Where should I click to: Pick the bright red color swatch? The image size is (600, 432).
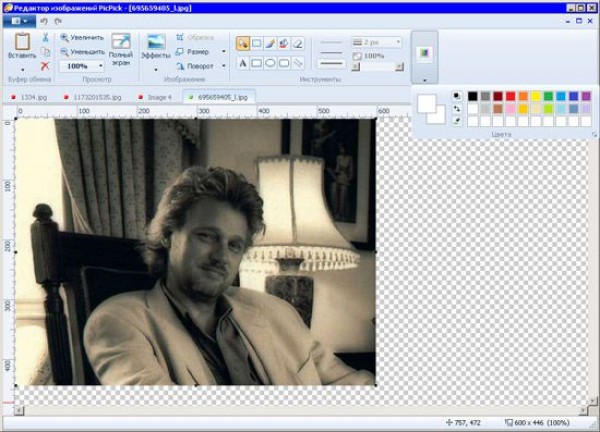coord(510,96)
